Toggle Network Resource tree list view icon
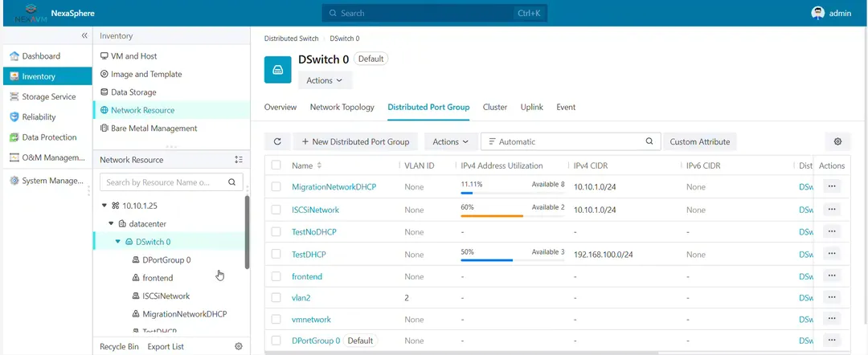This screenshot has width=868, height=355. tap(239, 160)
